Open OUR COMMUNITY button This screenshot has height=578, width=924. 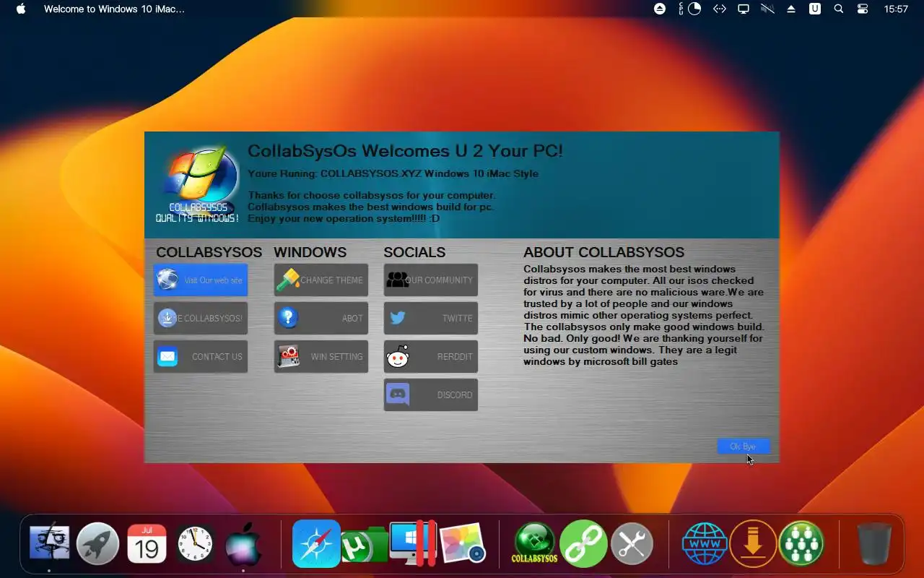[431, 280]
